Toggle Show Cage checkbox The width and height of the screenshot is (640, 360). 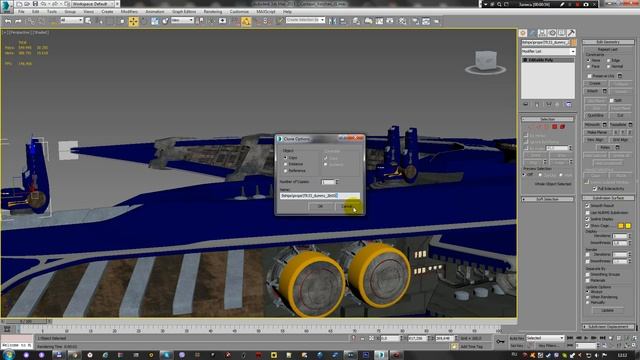click(587, 225)
